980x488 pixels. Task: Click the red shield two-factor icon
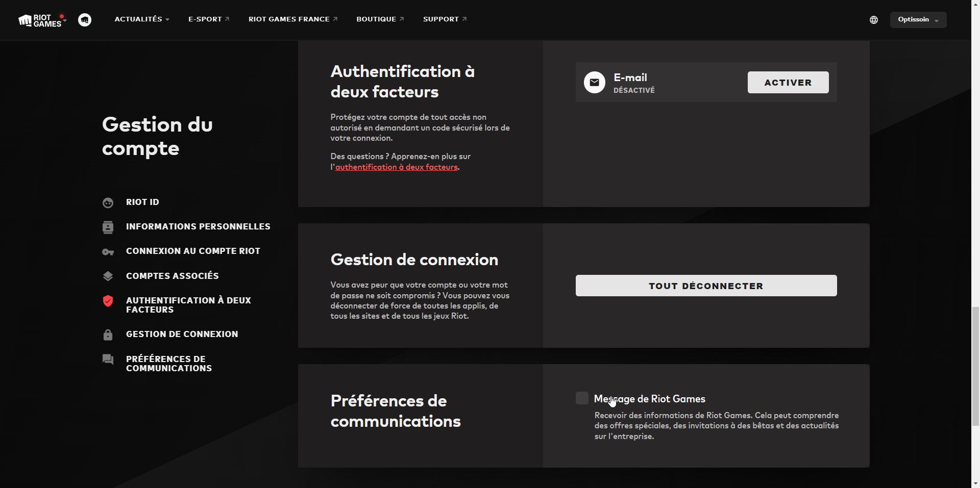coord(108,301)
